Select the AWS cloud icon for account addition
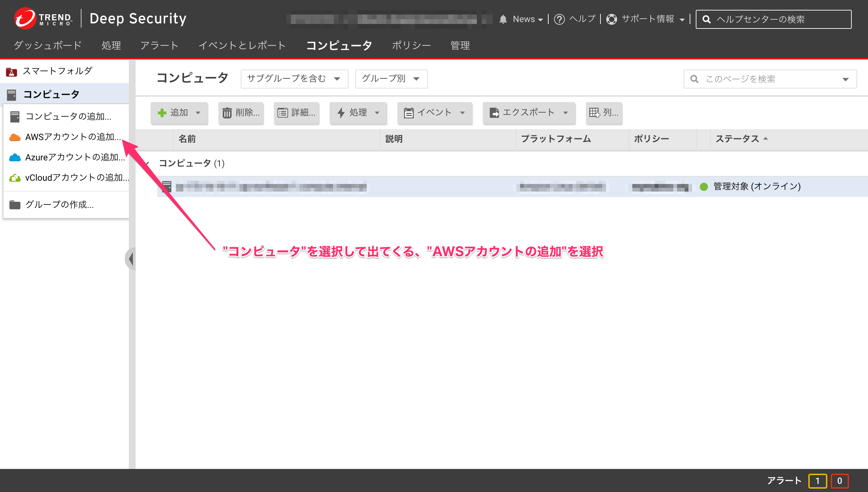Screen dimensions: 868x492 click(x=15, y=138)
